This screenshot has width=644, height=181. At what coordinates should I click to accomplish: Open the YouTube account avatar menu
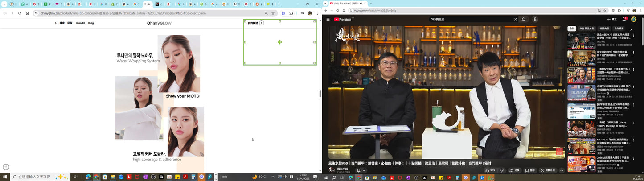point(634,19)
